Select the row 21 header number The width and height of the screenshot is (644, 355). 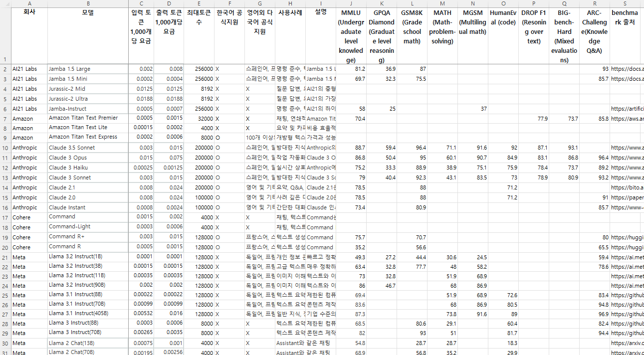[x=5, y=257]
